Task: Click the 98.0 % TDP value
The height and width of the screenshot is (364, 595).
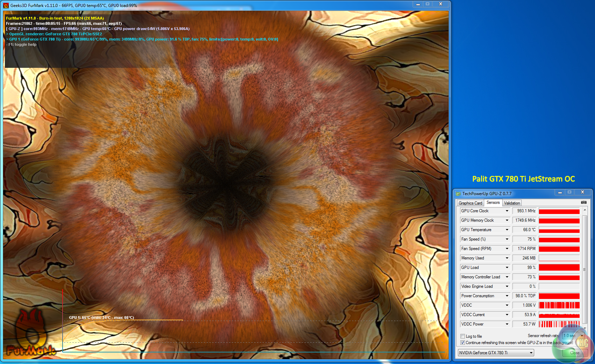Action: 524,296
